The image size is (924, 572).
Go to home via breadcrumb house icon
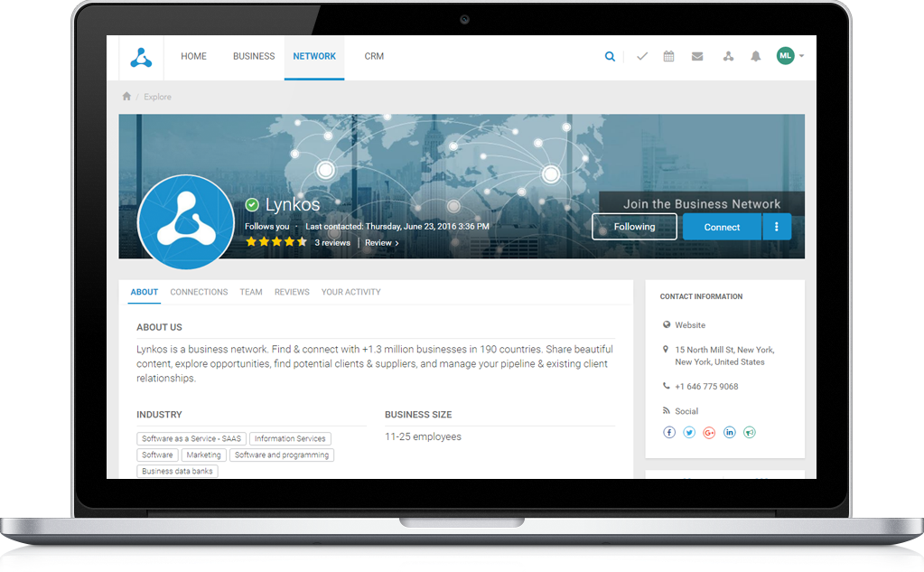click(126, 96)
